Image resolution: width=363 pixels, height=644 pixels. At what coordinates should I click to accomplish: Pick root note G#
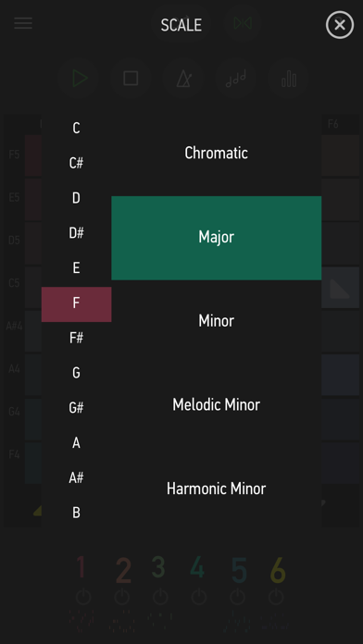click(77, 408)
